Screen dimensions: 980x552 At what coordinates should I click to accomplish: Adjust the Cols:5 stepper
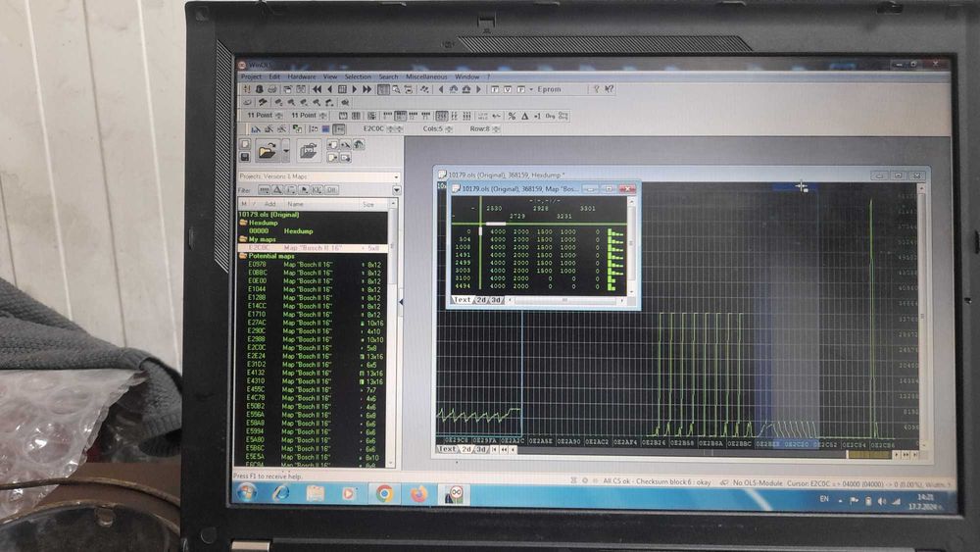[448, 128]
